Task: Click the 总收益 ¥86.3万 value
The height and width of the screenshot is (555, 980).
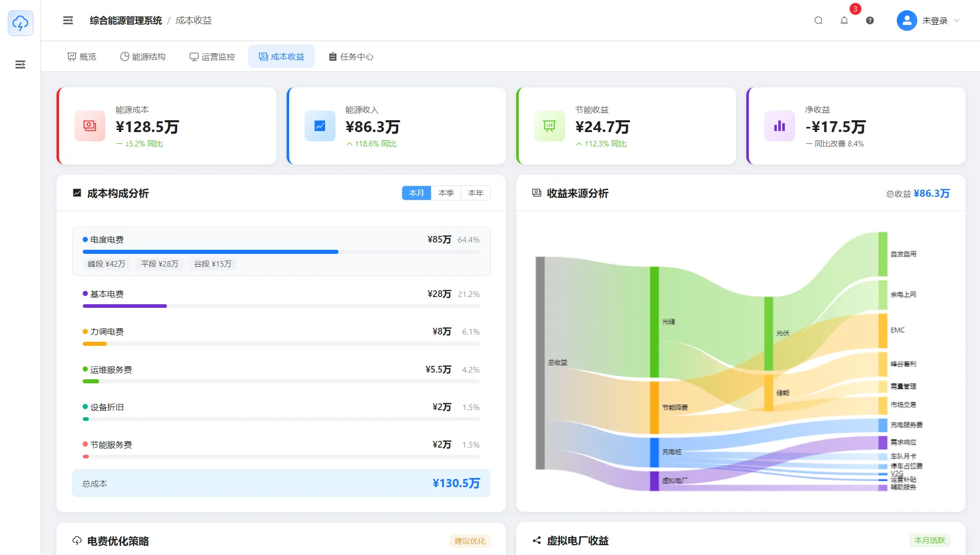Action: 932,193
